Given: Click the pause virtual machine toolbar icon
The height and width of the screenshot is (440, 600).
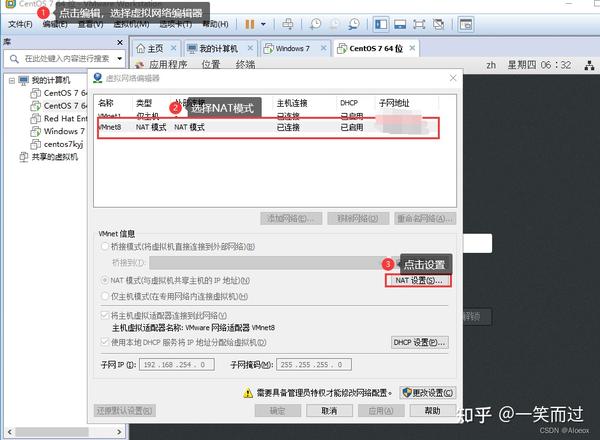Looking at the screenshot, I should tap(249, 24).
